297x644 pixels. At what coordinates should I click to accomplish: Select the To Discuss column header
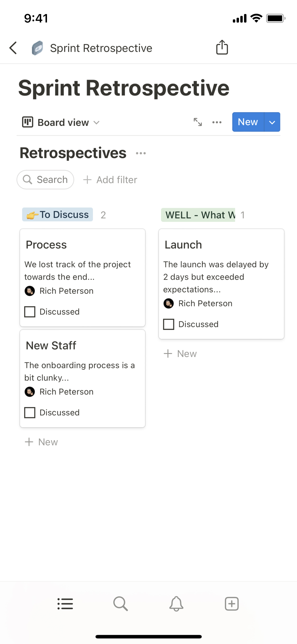click(x=58, y=215)
